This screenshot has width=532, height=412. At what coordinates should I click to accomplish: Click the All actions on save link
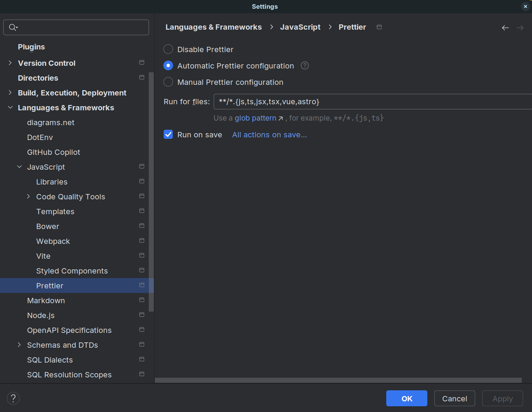point(269,135)
